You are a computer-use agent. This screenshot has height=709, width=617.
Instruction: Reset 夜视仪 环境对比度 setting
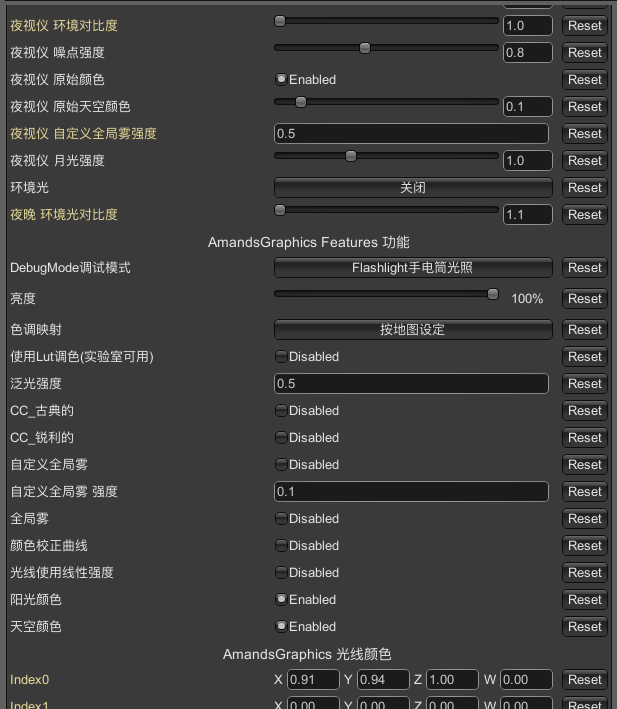pos(585,26)
